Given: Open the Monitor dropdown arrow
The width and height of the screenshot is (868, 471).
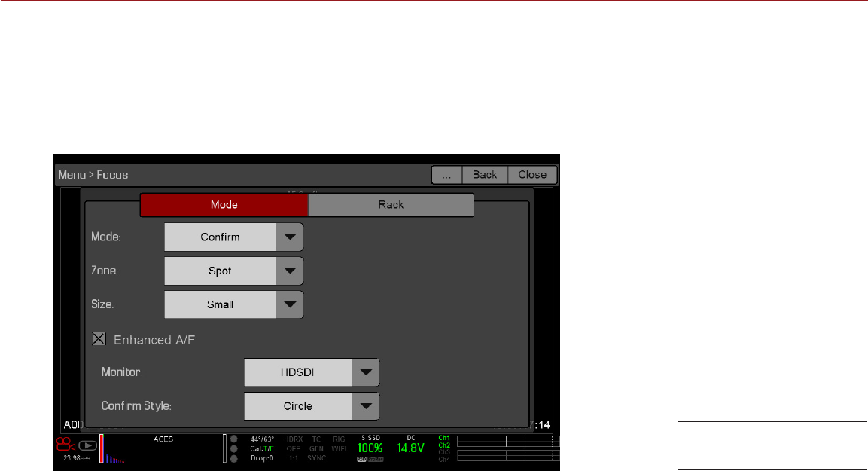Looking at the screenshot, I should (366, 372).
